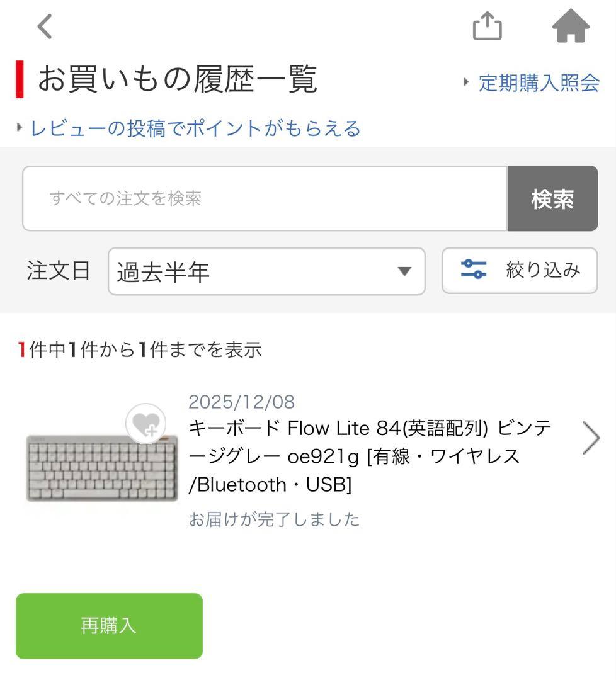Tap the right arrow on the keyboard order
This screenshot has width=616, height=680.
point(591,437)
